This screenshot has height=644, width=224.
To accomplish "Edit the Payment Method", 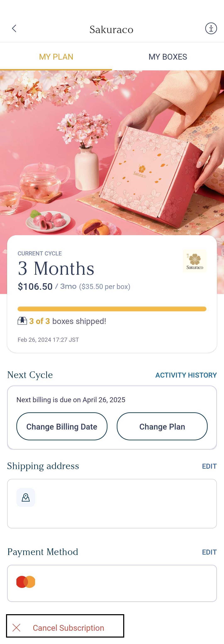I will click(209, 552).
